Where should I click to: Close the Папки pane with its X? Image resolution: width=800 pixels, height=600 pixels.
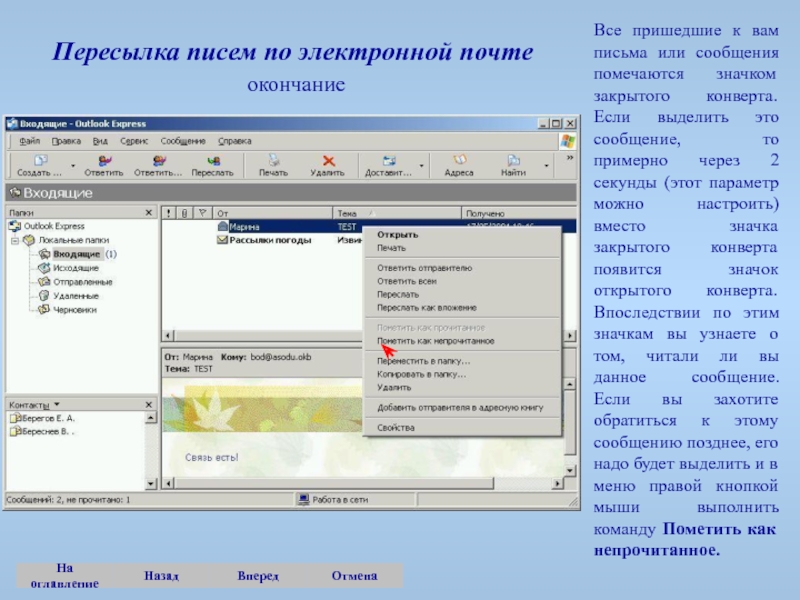(x=149, y=212)
